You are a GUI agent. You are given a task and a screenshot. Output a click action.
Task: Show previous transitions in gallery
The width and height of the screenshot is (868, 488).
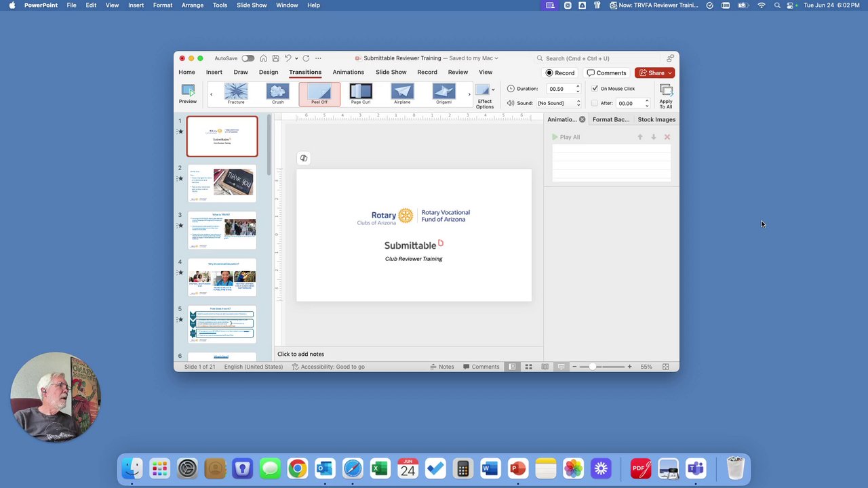point(211,94)
